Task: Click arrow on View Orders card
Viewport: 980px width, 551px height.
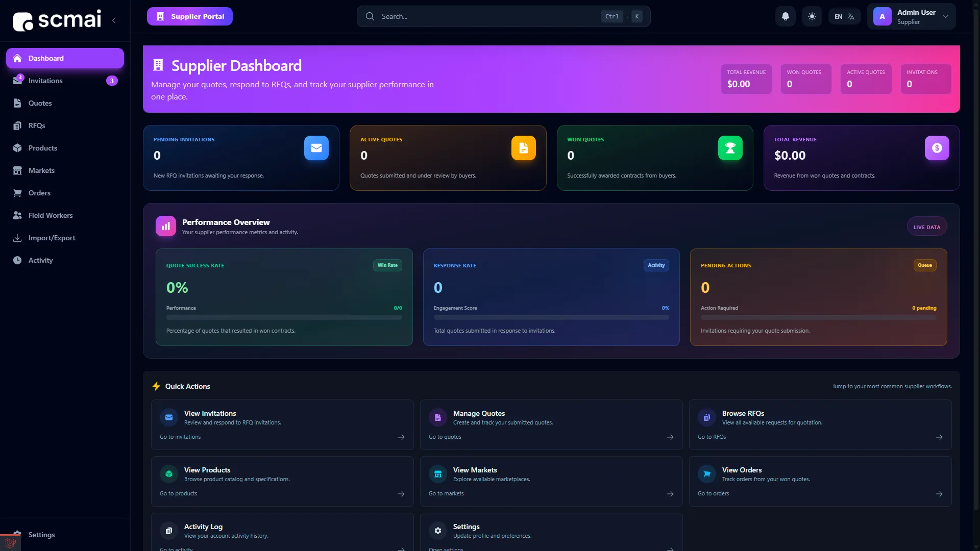Action: 939,494
